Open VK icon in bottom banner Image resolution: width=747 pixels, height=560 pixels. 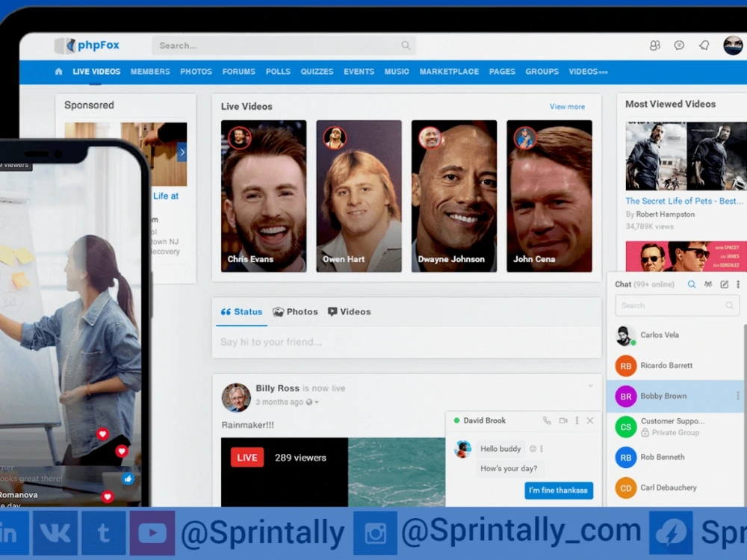(x=55, y=533)
